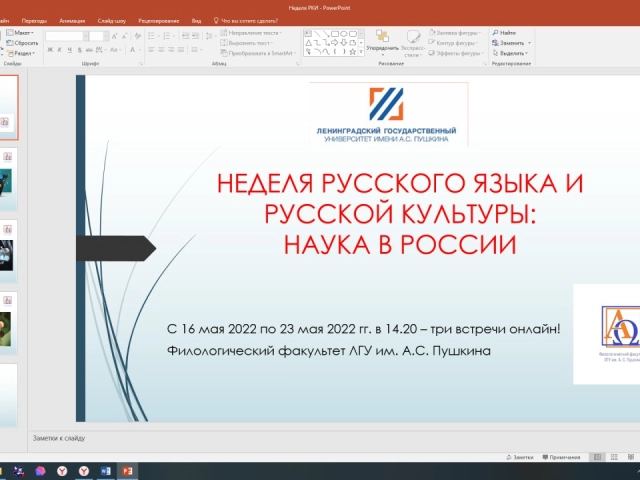Open the font size dropdown arrow

click(x=106, y=36)
